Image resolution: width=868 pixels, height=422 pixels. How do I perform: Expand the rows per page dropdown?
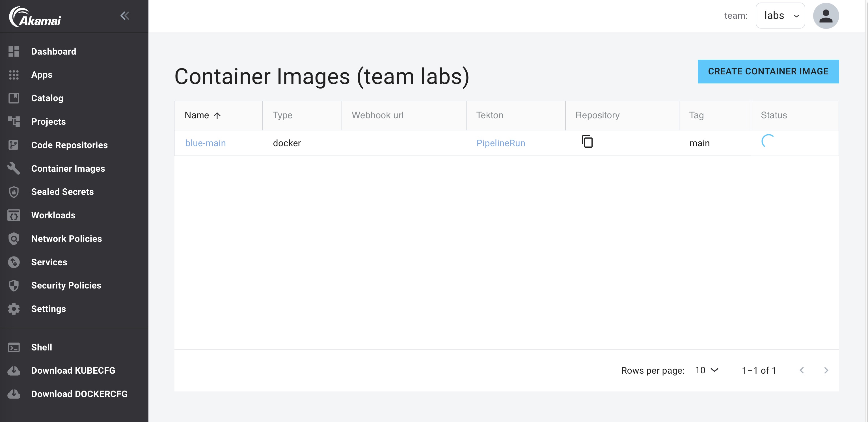(x=707, y=371)
